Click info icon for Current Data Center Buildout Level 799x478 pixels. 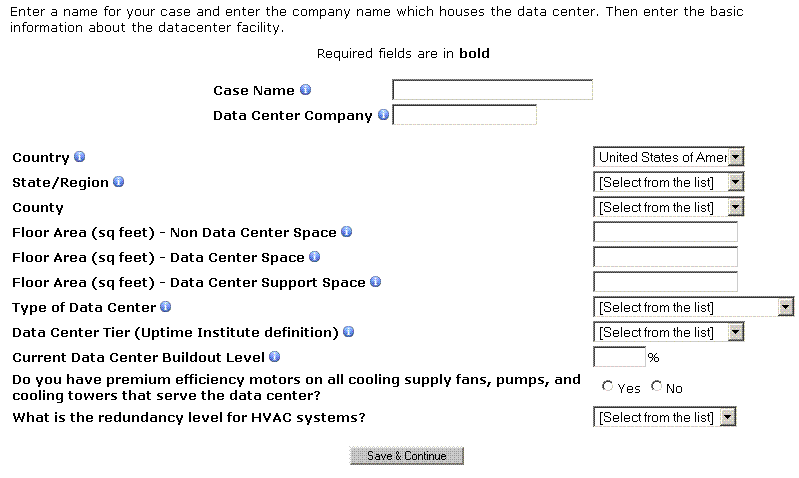click(x=274, y=357)
